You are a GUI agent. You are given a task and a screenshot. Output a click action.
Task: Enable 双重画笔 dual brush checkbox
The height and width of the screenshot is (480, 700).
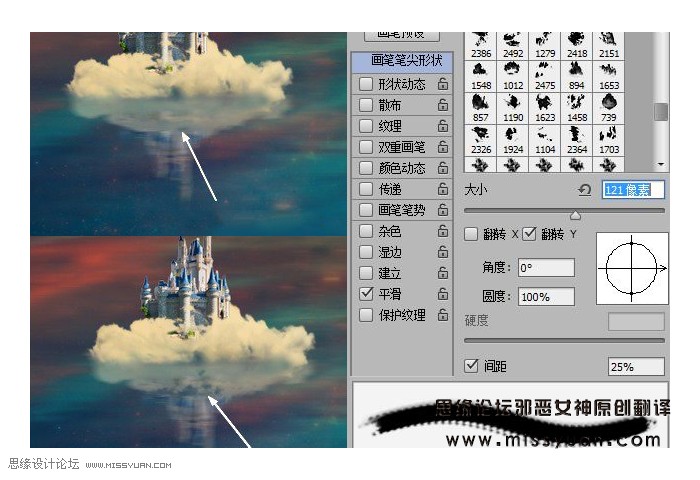366,147
